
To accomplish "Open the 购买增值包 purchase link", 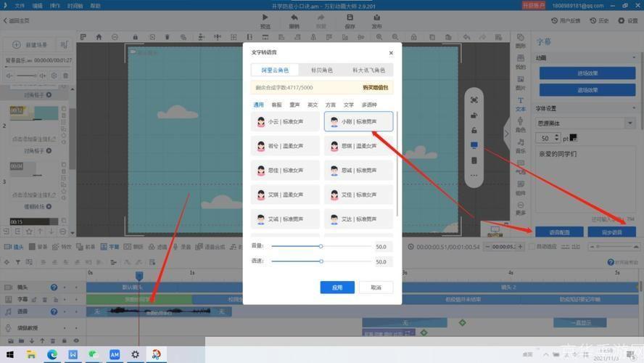I will (x=376, y=88).
